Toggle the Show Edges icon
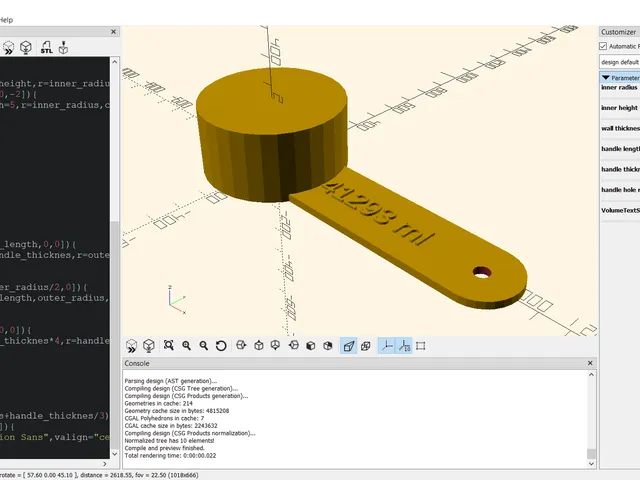 [421, 346]
